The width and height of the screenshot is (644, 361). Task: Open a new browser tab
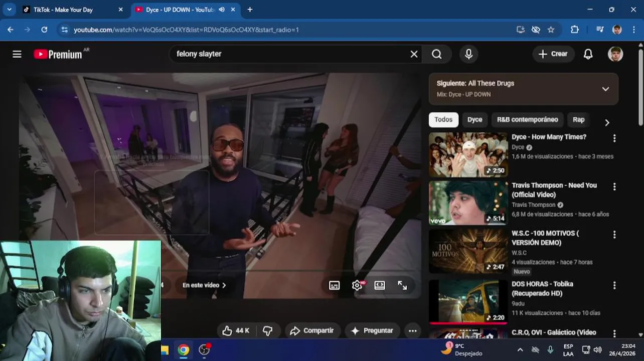point(250,10)
